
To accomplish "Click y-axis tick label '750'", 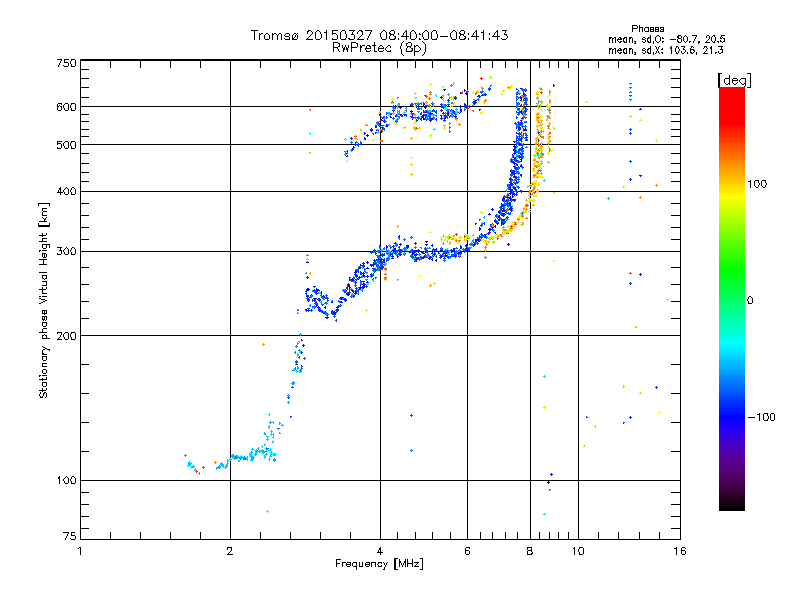I will (x=66, y=63).
